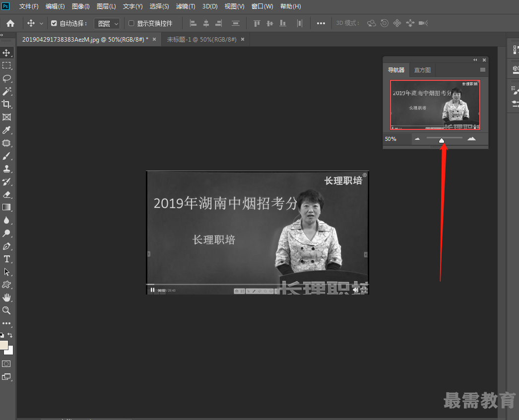Expand the toolbox with top double-arrow
Image resolution: width=519 pixels, height=420 pixels.
[x=1, y=34]
